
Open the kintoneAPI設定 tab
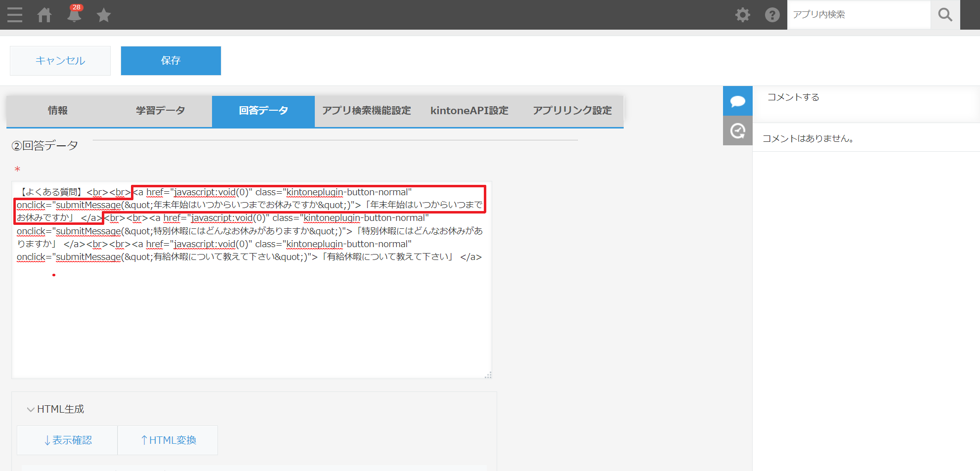[x=469, y=111]
